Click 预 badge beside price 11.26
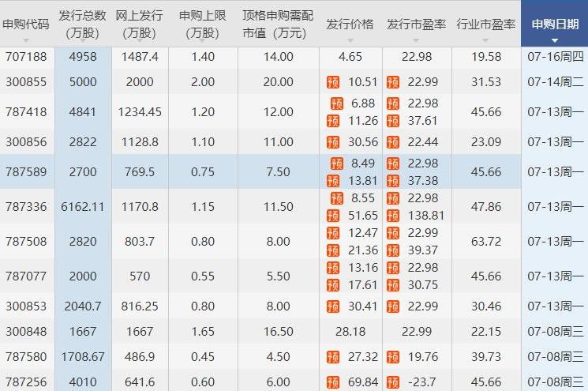Screen dimensions: 588x391 (x=333, y=121)
